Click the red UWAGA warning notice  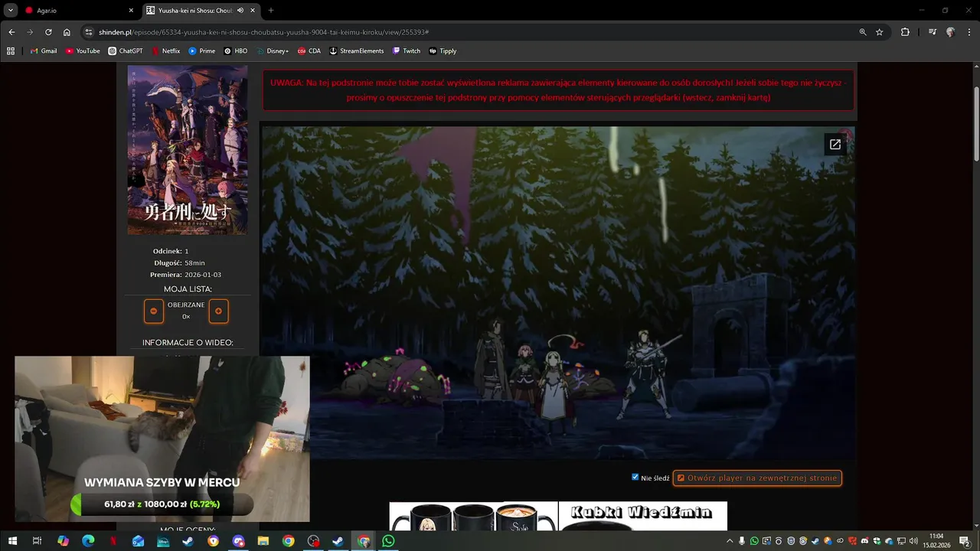coord(558,90)
